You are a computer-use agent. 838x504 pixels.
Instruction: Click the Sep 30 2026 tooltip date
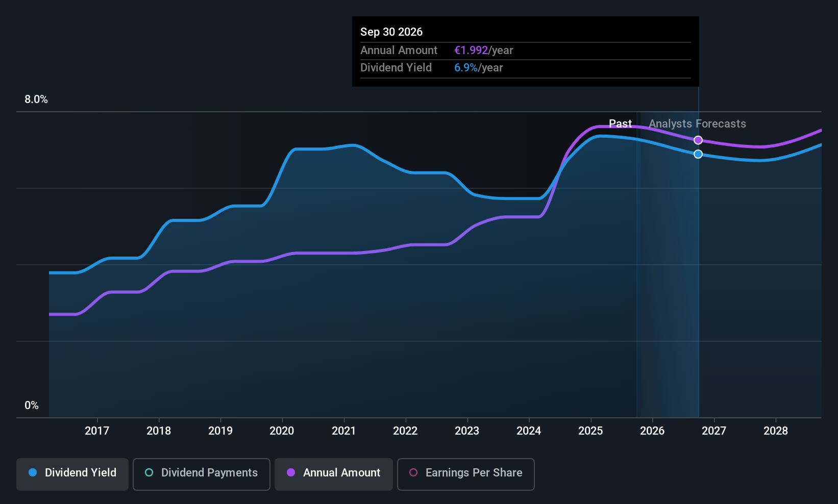click(x=391, y=32)
